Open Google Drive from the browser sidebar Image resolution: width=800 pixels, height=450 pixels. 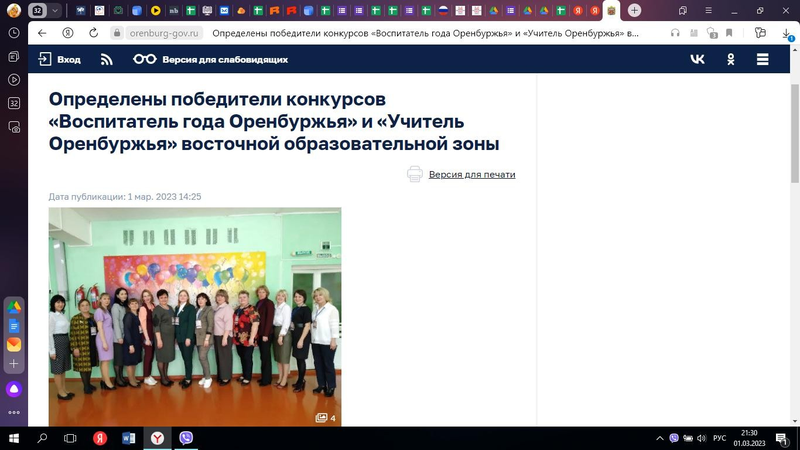(14, 307)
